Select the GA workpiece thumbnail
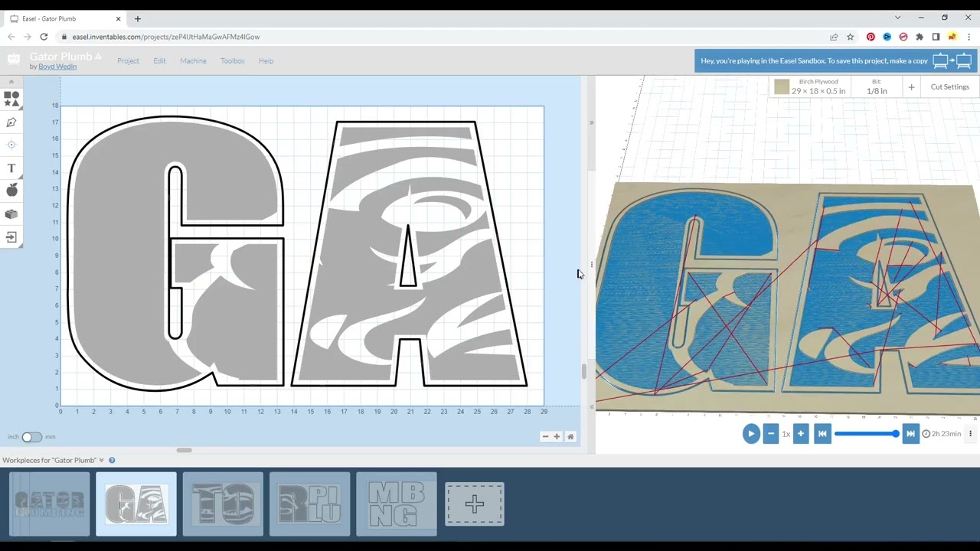980x551 pixels. (136, 504)
